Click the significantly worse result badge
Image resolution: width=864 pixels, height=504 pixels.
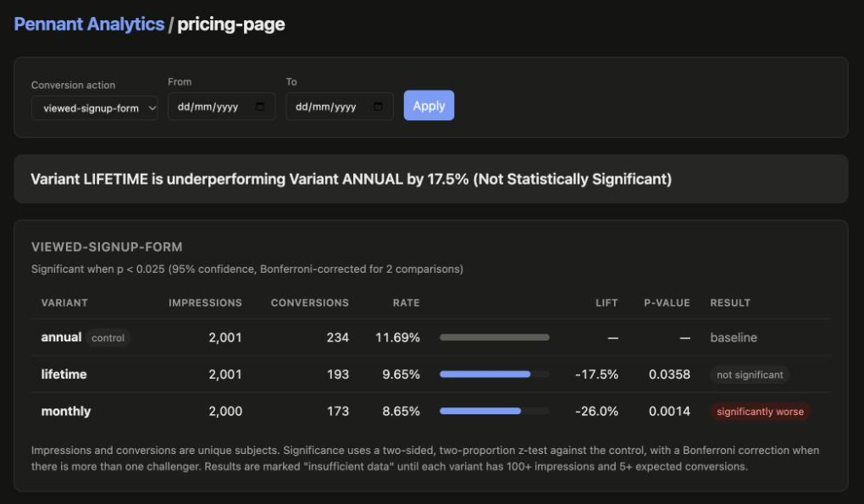[760, 412]
